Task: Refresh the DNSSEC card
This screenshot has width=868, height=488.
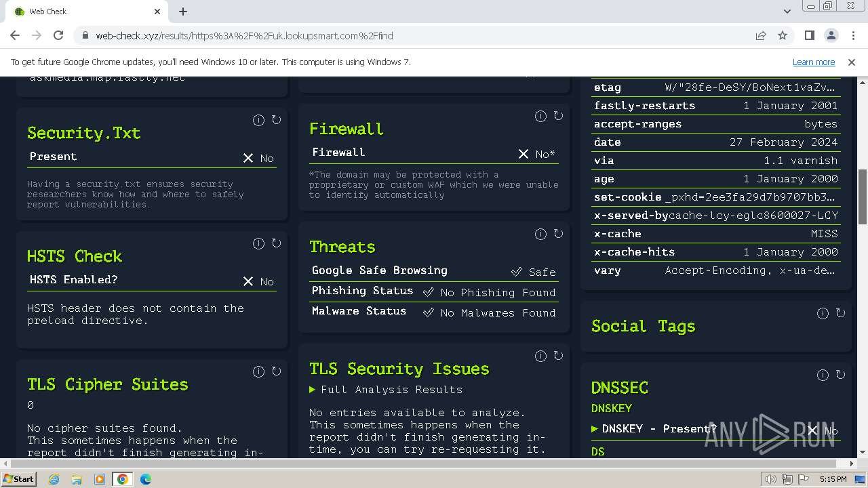Action: click(841, 375)
